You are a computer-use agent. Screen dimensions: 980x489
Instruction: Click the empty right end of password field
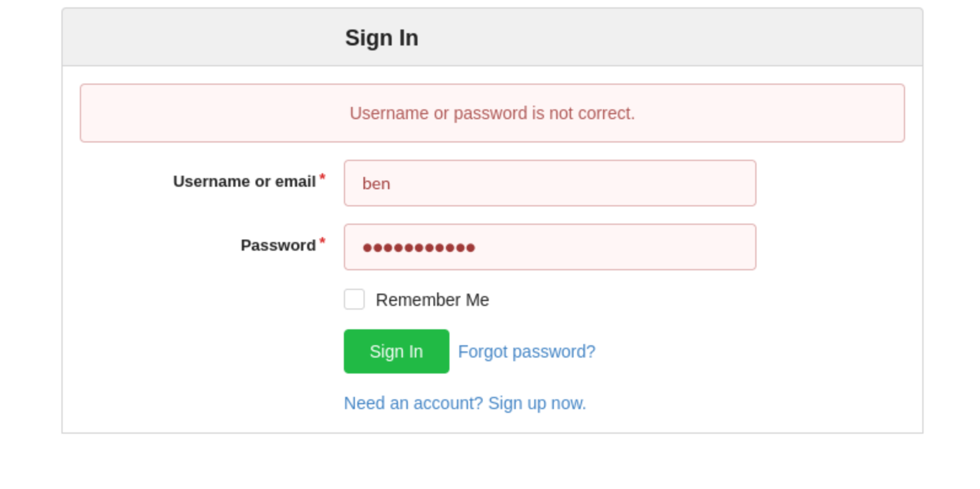(x=706, y=247)
